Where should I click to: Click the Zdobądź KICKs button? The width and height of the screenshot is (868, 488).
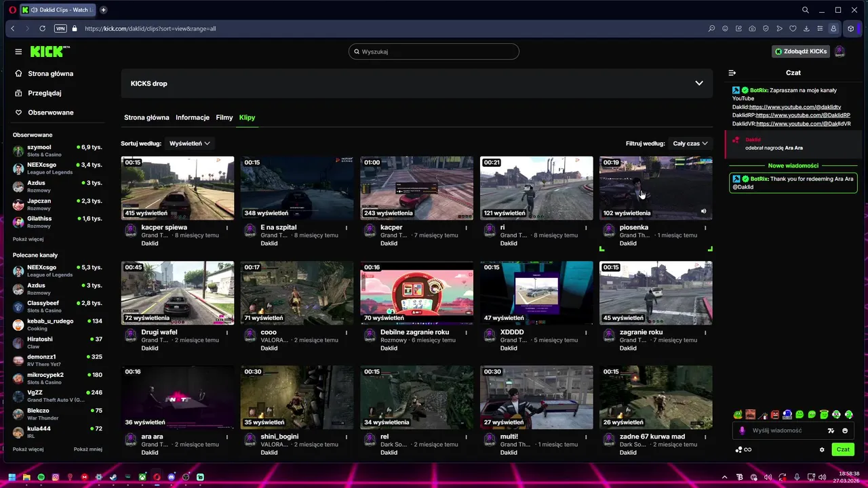point(802,52)
